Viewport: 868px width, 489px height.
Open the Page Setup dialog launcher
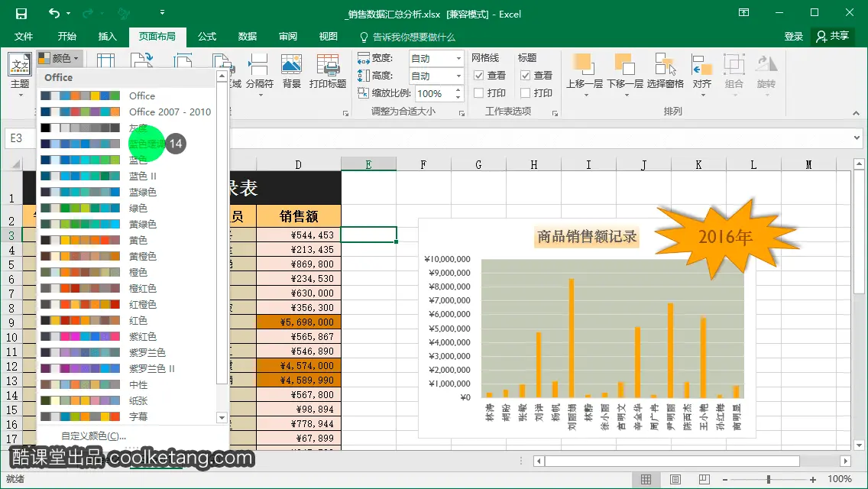tap(345, 114)
